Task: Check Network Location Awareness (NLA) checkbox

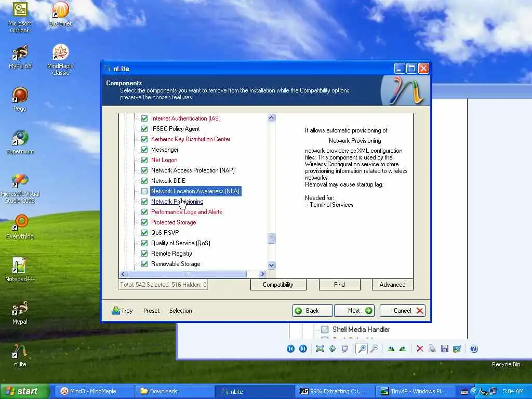Action: point(144,191)
